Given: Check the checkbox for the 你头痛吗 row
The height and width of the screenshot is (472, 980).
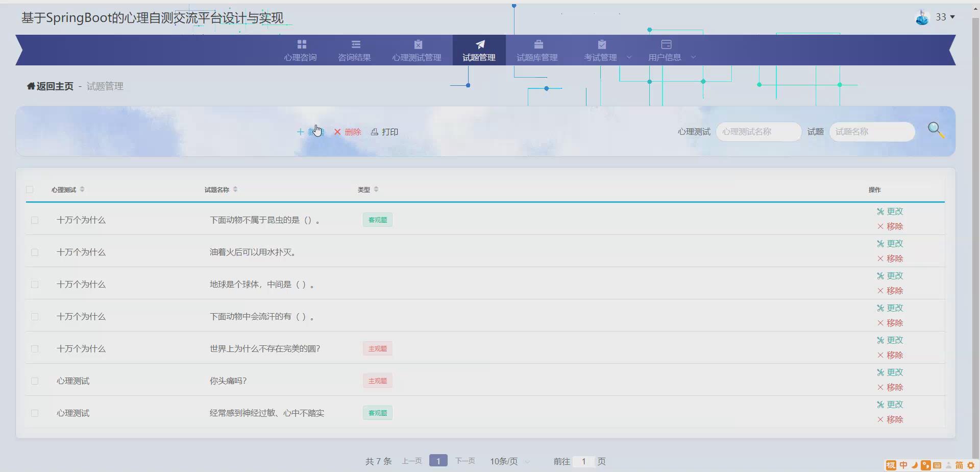Looking at the screenshot, I should [35, 380].
